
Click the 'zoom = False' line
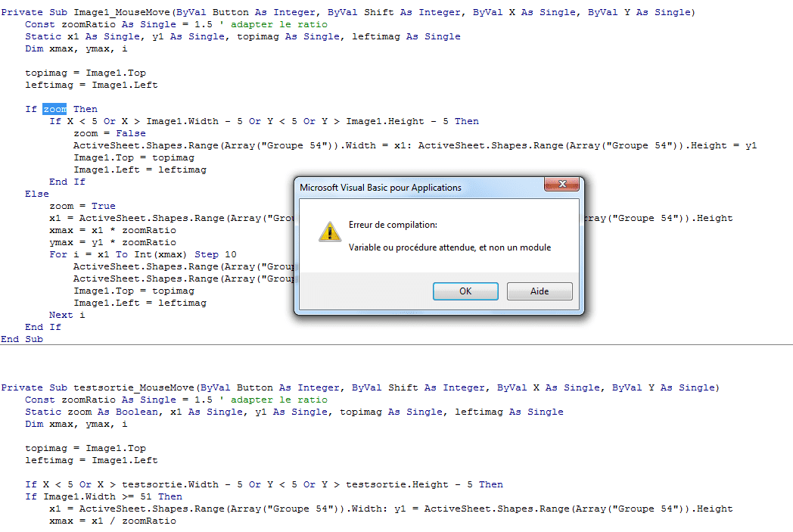click(110, 133)
